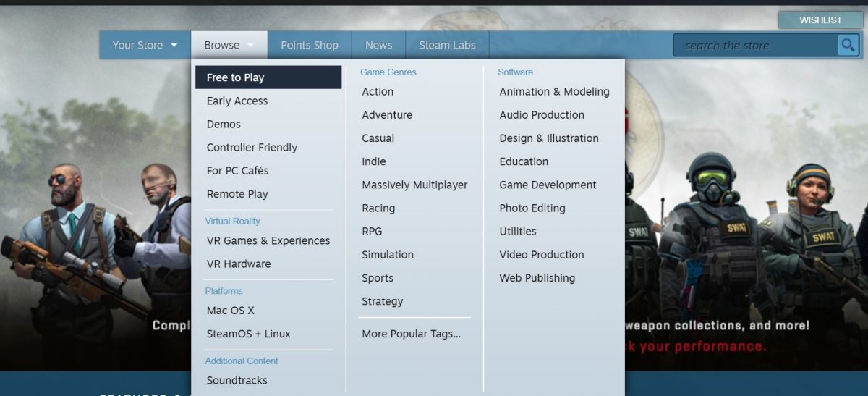Open Animation & Modeling software category
This screenshot has width=868, height=396.
pyautogui.click(x=554, y=91)
